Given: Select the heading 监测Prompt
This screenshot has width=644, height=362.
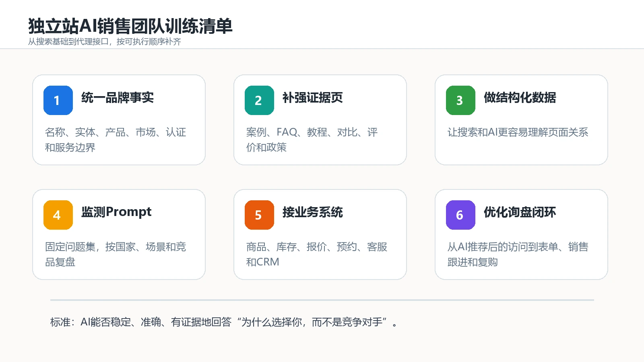Looking at the screenshot, I should pyautogui.click(x=116, y=212).
